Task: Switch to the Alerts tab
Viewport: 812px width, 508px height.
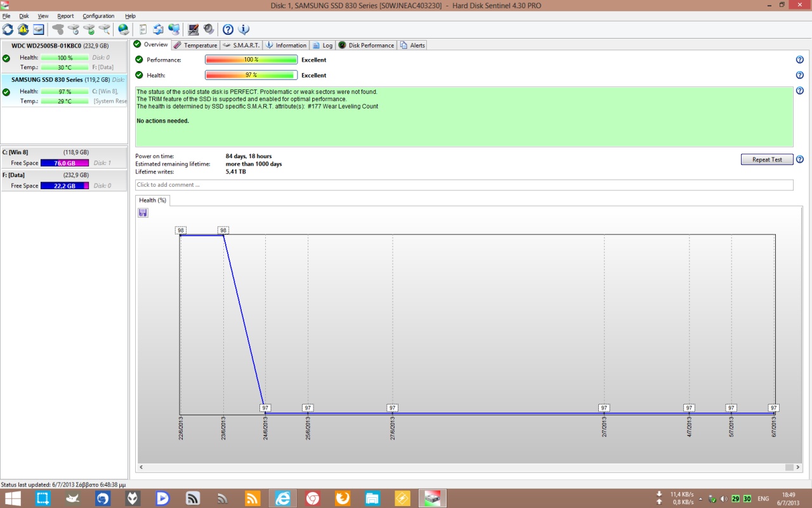Action: coord(412,45)
